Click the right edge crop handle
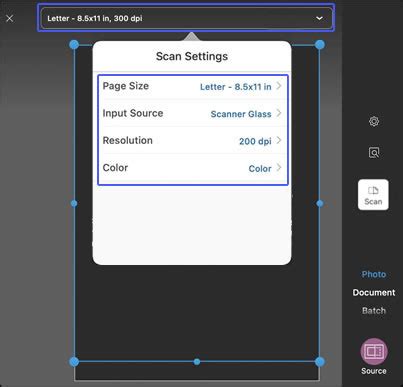The image size is (403, 387). 320,203
